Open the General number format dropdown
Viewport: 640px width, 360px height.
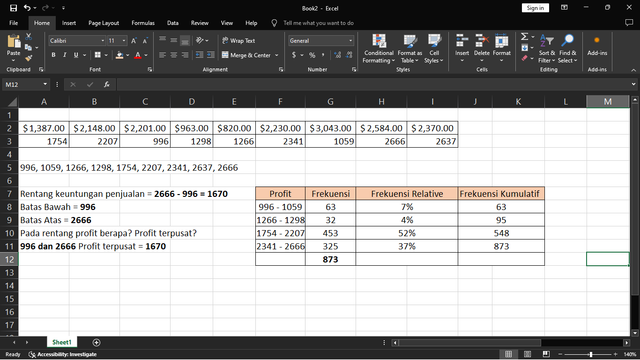(350, 41)
